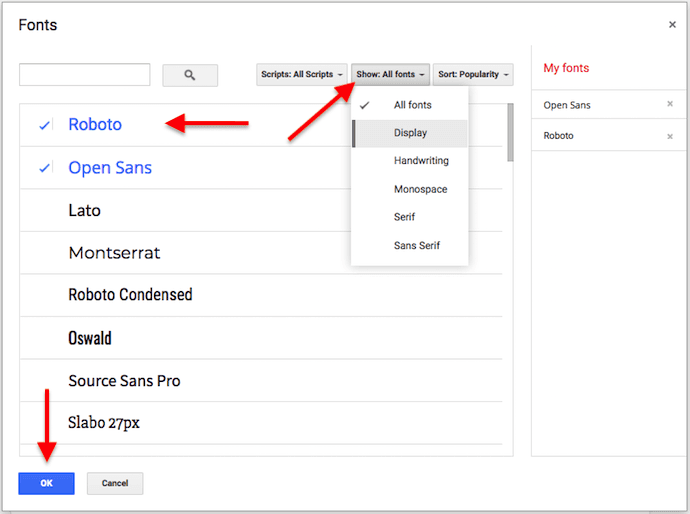This screenshot has height=514, width=690.
Task: Pick Serif in the font filter menu
Action: click(x=404, y=217)
